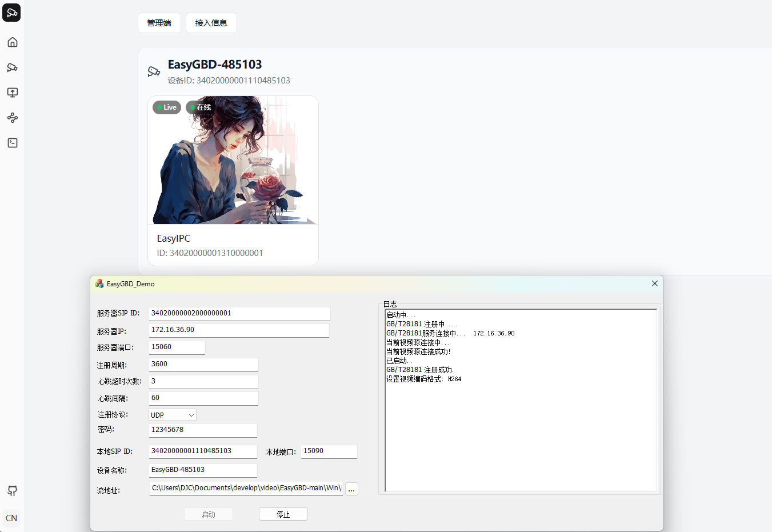Focus the 设备名称 field EasyGBD-485103
The width and height of the screenshot is (772, 532).
[x=203, y=470]
